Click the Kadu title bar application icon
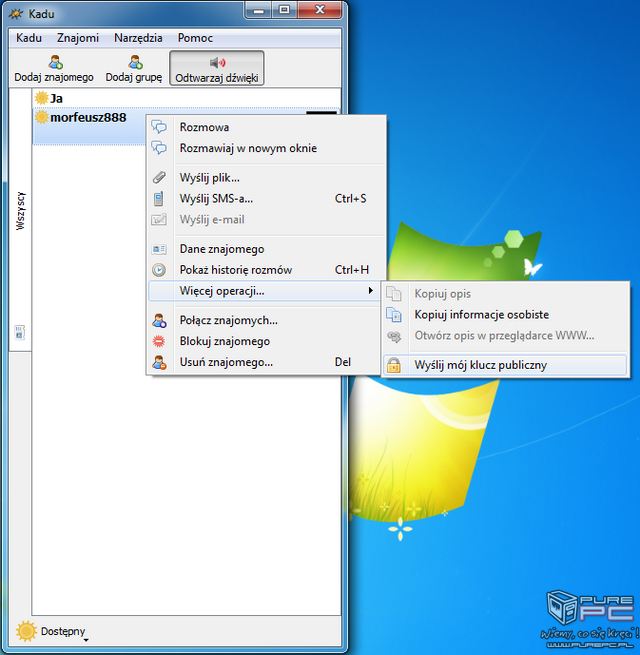This screenshot has height=655, width=640. [x=17, y=14]
